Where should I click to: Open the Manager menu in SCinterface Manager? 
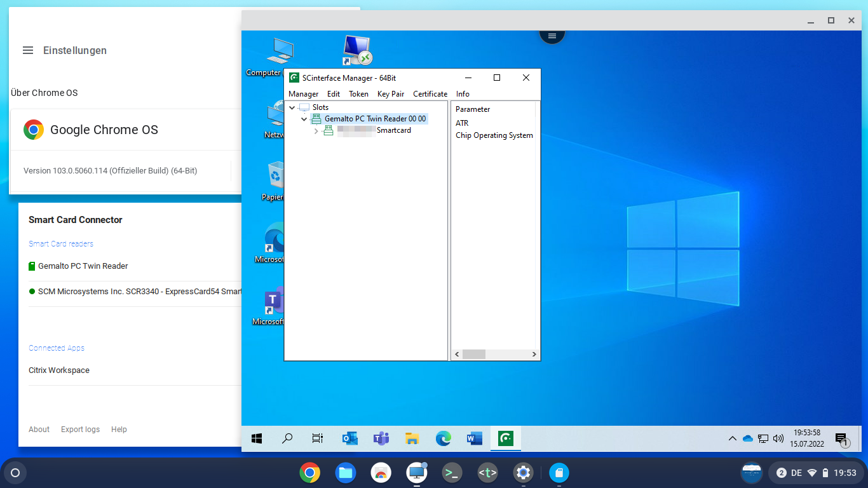(303, 93)
